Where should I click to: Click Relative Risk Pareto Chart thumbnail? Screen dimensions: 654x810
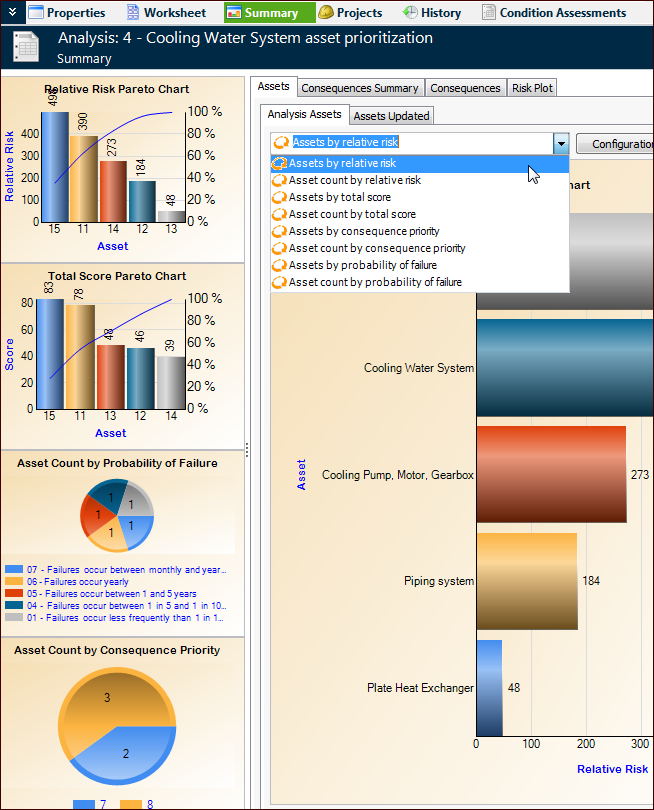pyautogui.click(x=122, y=168)
